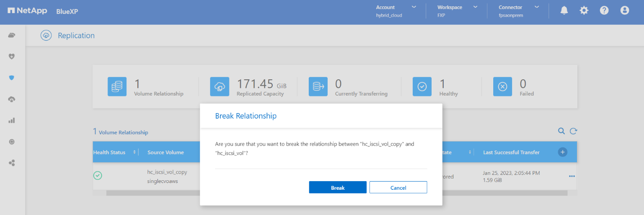Click the plus icon in table header
The height and width of the screenshot is (215, 644).
562,152
